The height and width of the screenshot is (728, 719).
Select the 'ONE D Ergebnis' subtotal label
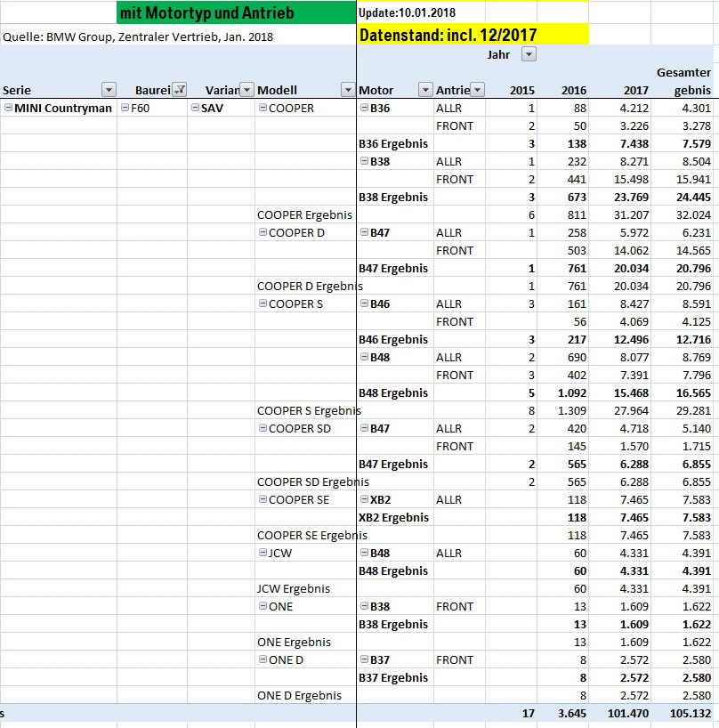pyautogui.click(x=299, y=695)
